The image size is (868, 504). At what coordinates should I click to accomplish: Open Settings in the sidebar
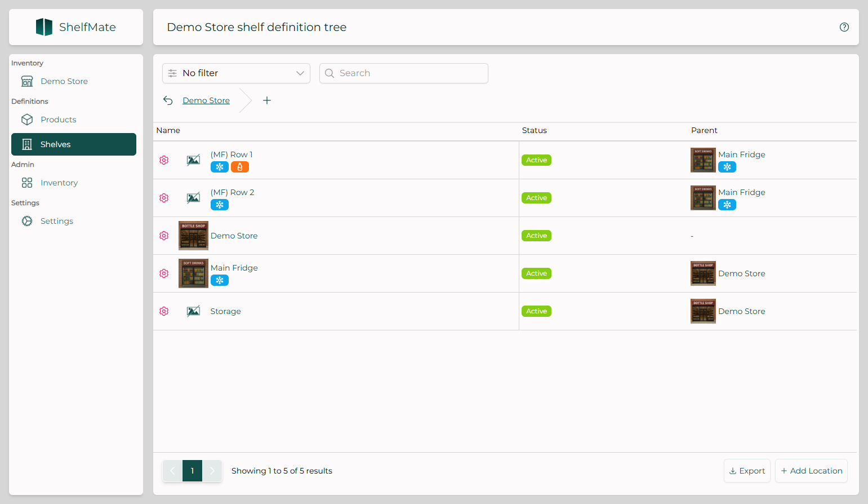click(56, 221)
